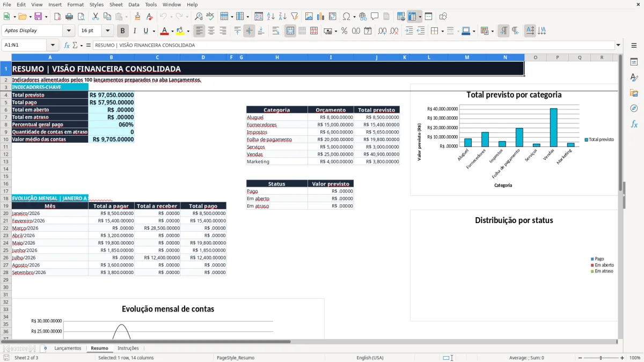Insert hyperlink globe icon

click(363, 17)
